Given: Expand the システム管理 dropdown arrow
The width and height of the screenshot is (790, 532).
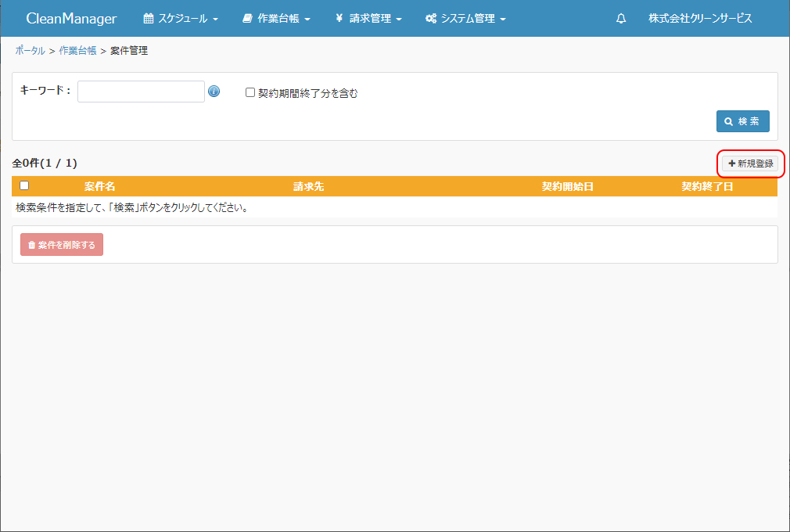Looking at the screenshot, I should click(503, 20).
